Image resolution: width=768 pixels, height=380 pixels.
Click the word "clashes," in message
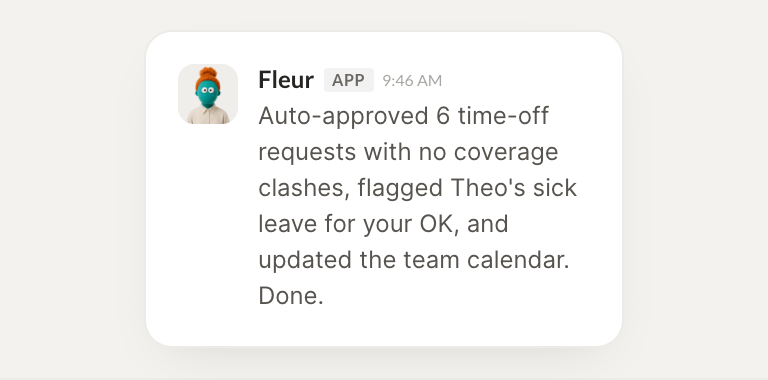pos(304,188)
